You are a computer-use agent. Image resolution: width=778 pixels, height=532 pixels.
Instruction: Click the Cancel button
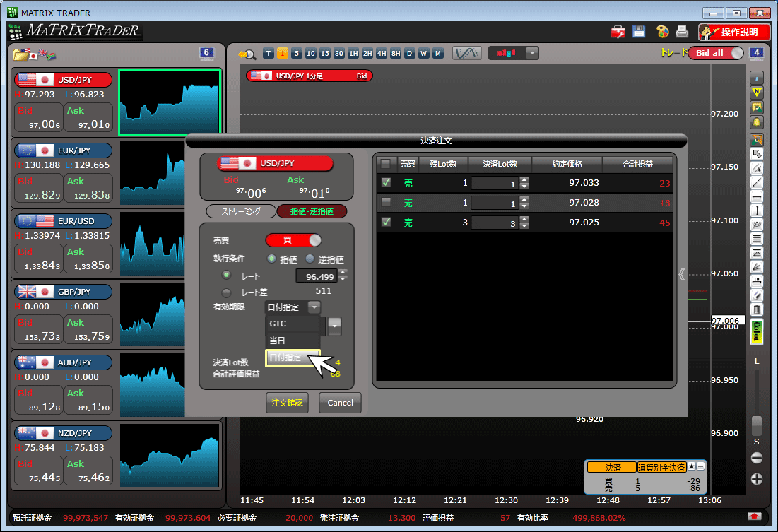[x=340, y=403]
